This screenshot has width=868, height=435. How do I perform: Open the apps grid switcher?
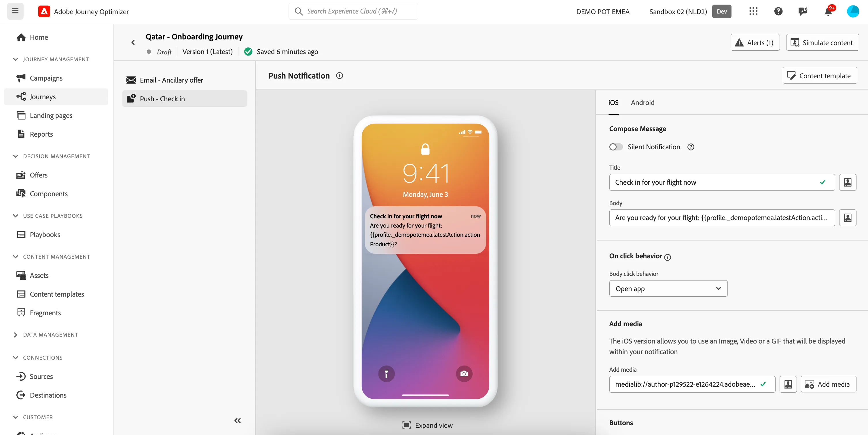753,12
